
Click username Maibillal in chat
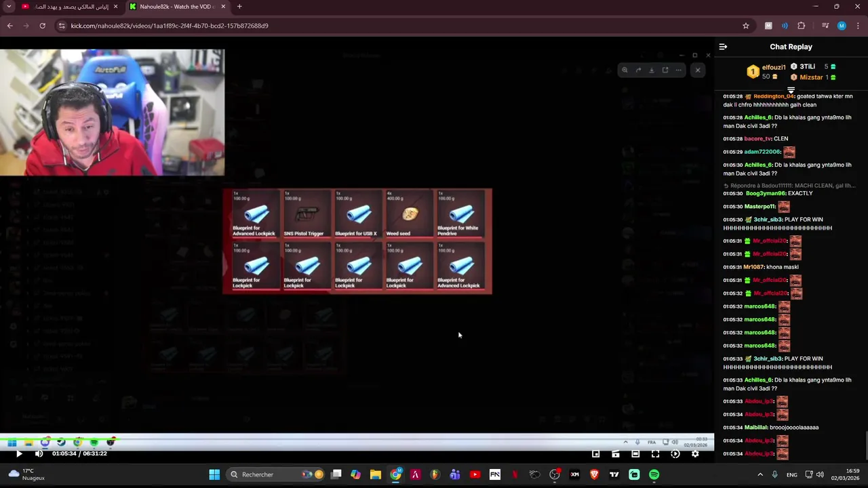755,428
